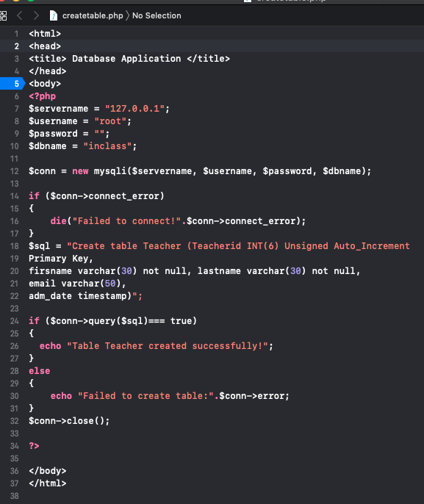Click on the "inclass" database name string
The image size is (424, 504).
(107, 146)
